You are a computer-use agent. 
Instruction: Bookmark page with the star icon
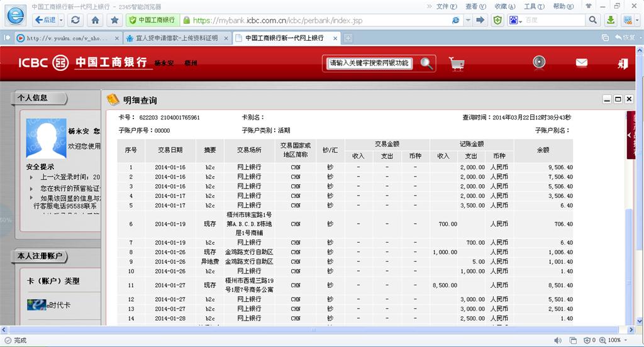click(x=114, y=20)
